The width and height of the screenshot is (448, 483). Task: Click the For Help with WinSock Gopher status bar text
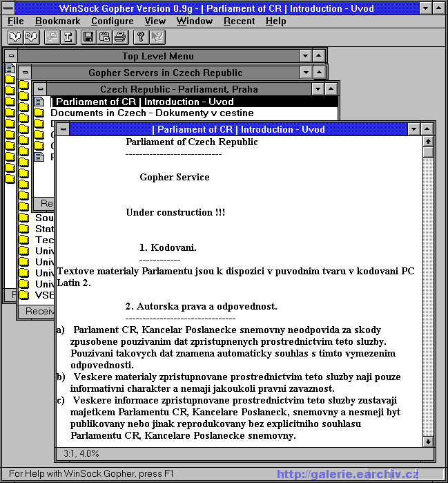(x=91, y=473)
